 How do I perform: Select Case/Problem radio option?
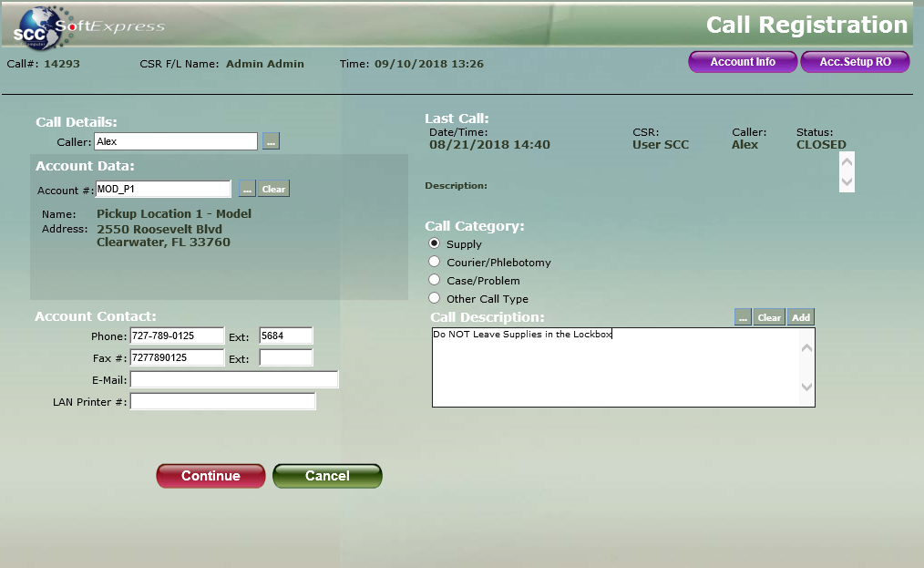click(x=435, y=280)
